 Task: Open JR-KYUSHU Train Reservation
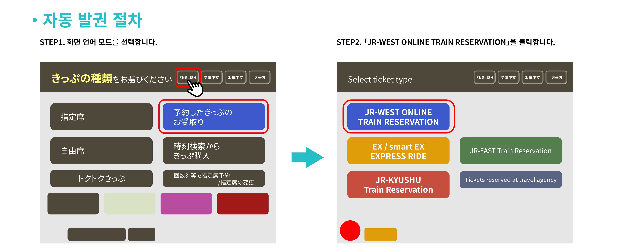pyautogui.click(x=398, y=185)
